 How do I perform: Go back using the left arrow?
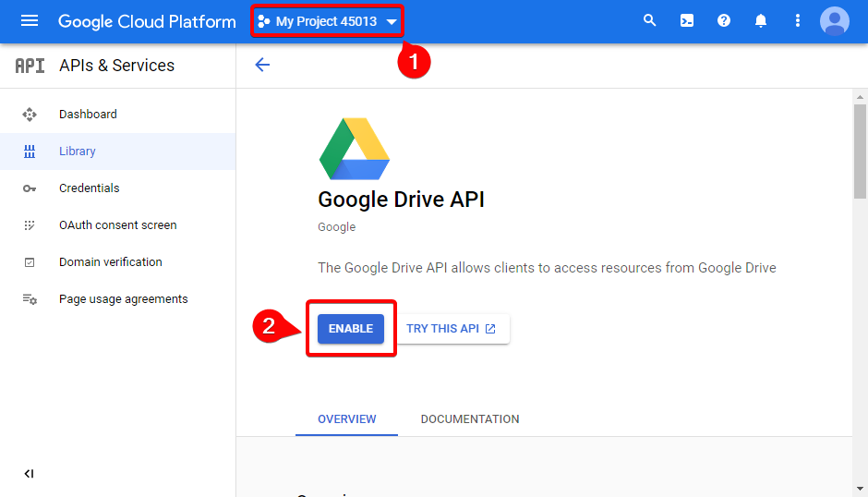point(262,65)
